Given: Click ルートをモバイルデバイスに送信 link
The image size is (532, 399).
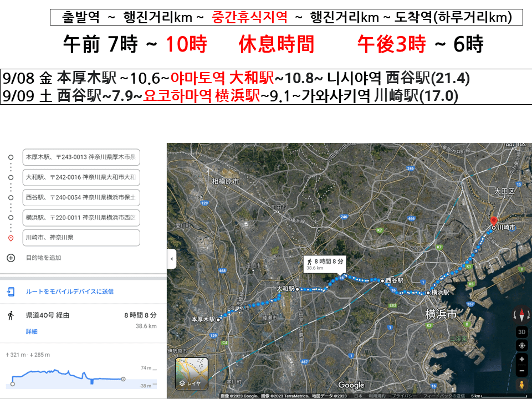Looking at the screenshot, I should point(69,291).
